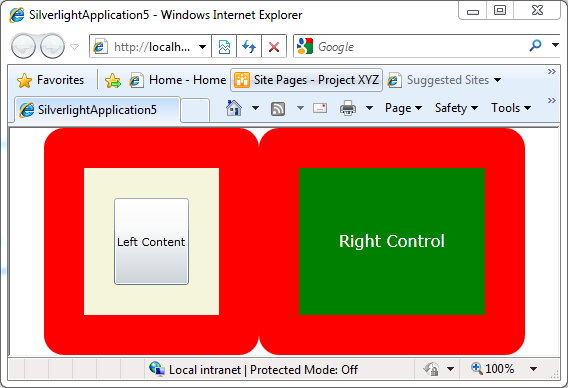Screen dimensions: 568x388
Task: Open the Page menu
Action: tap(403, 108)
